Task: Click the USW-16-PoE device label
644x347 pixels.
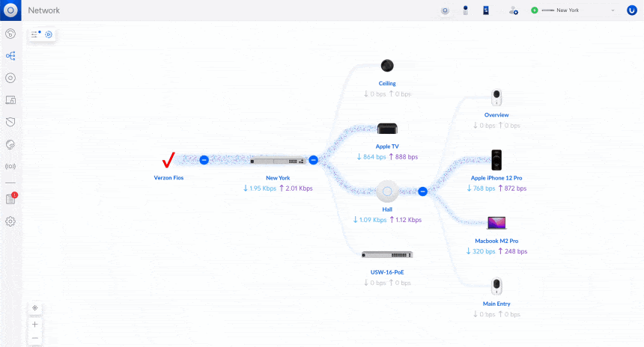Action: (386, 272)
